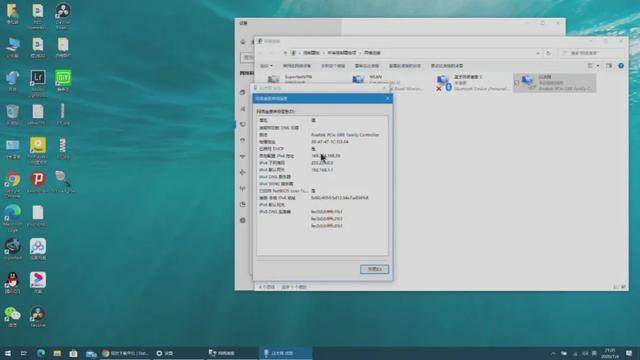This screenshot has height=360, width=640.
Task: Click 诊断这个连接 in the toolbar
Action: point(333,66)
